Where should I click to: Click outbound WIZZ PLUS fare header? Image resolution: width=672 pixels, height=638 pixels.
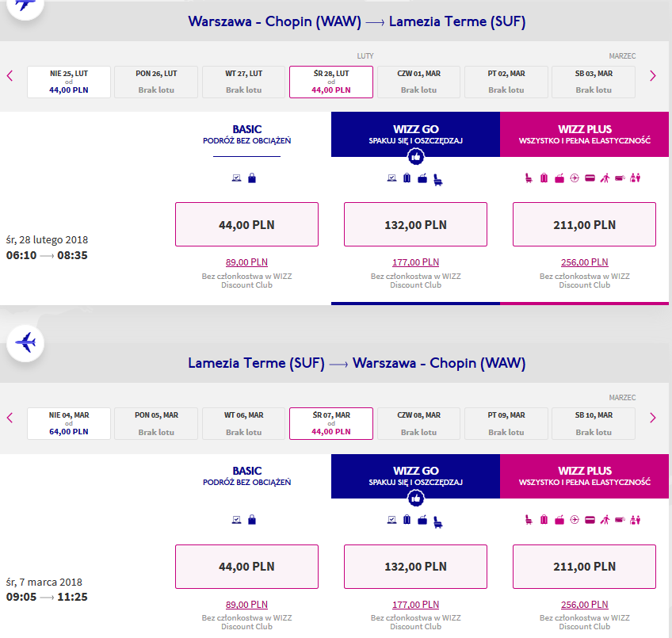coord(585,134)
